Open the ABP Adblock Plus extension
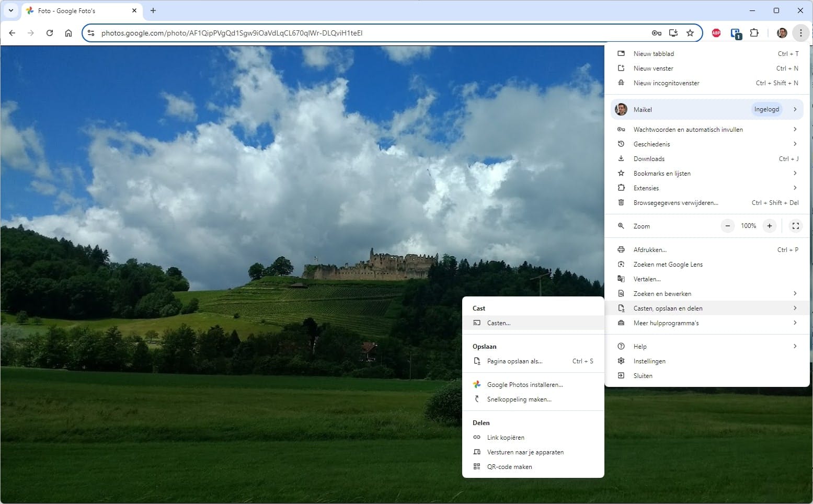This screenshot has height=504, width=813. (x=716, y=33)
